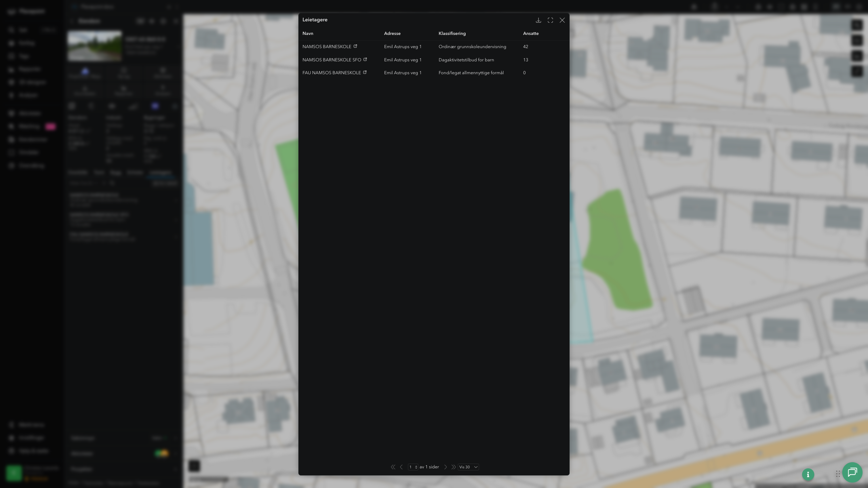The height and width of the screenshot is (488, 868).
Task: Click the "Leietagere" dialog title
Action: pos(315,20)
